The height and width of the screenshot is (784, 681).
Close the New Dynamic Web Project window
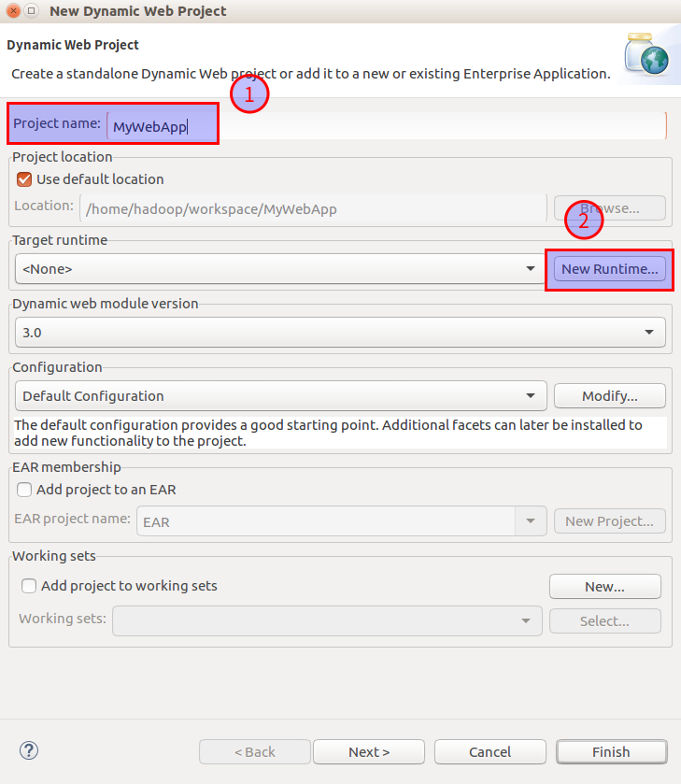click(x=12, y=11)
